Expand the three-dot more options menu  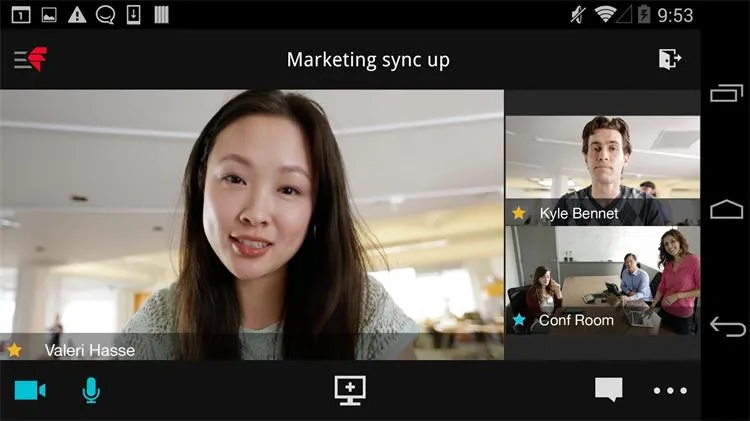670,391
